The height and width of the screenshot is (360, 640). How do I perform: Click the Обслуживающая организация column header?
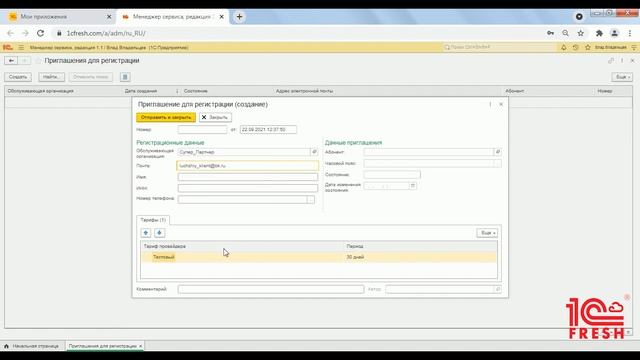tap(40, 91)
